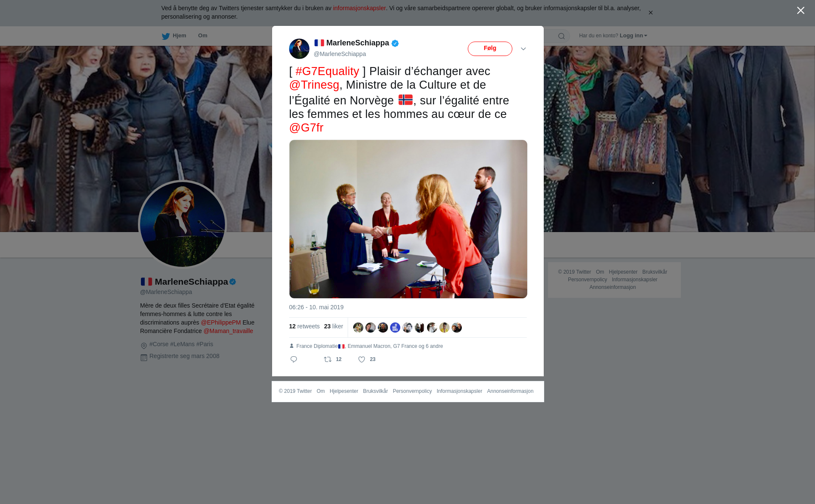Open MarleneSchiappa avatar in tweet header
The width and height of the screenshot is (815, 504).
[299, 49]
